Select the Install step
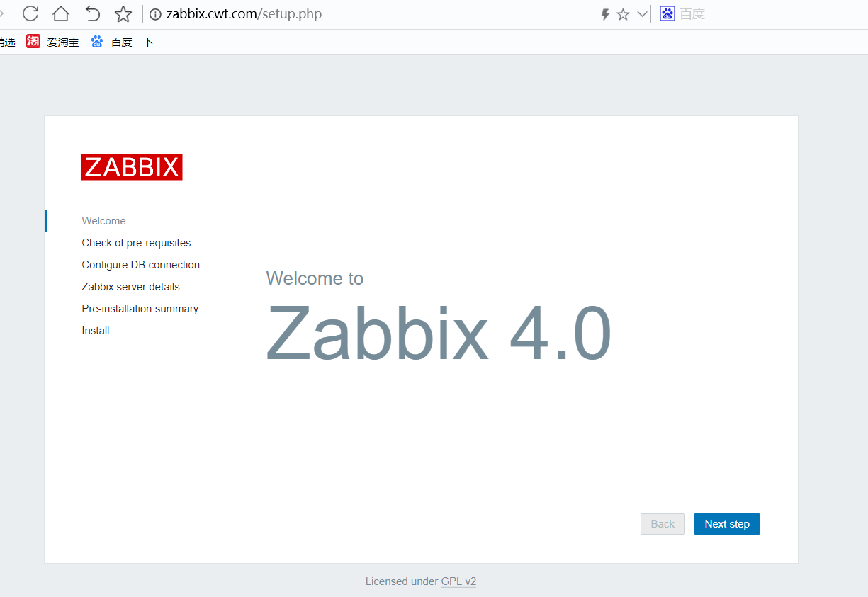 pos(95,331)
